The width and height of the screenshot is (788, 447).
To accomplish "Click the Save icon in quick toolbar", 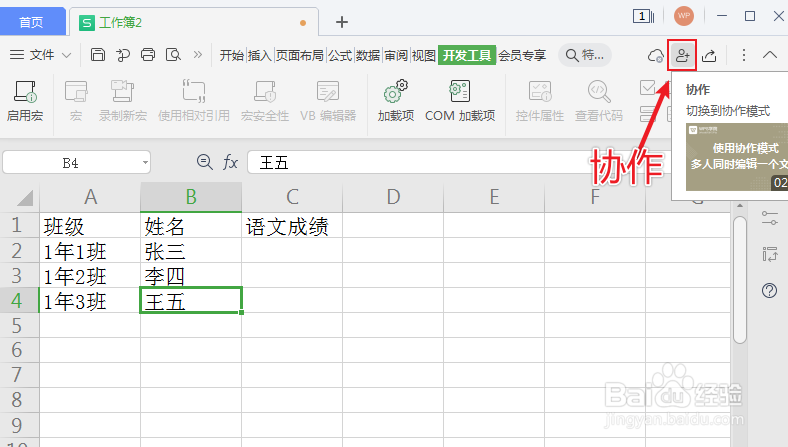I will (x=97, y=54).
